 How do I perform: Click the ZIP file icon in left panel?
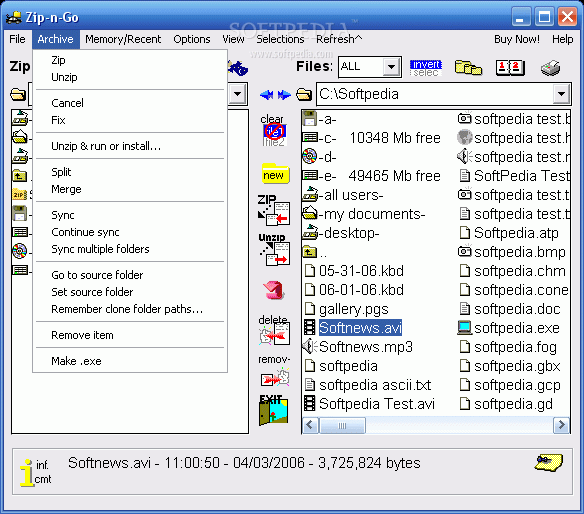click(20, 194)
